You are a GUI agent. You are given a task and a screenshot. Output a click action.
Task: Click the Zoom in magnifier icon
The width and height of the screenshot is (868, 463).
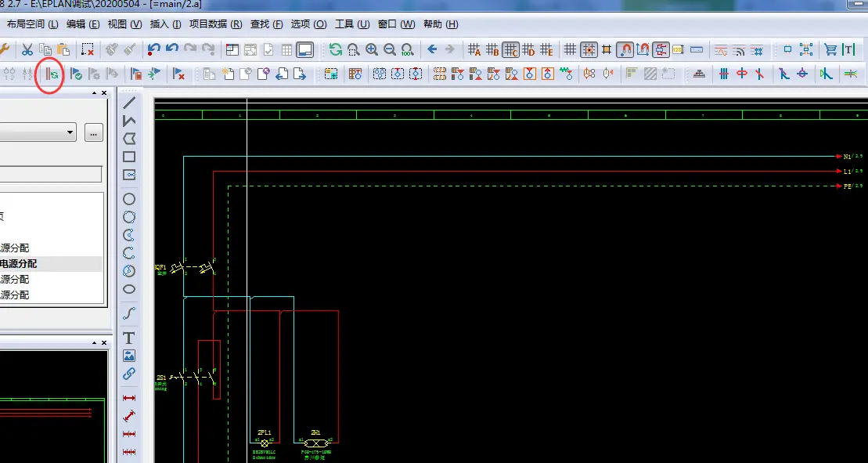[372, 49]
